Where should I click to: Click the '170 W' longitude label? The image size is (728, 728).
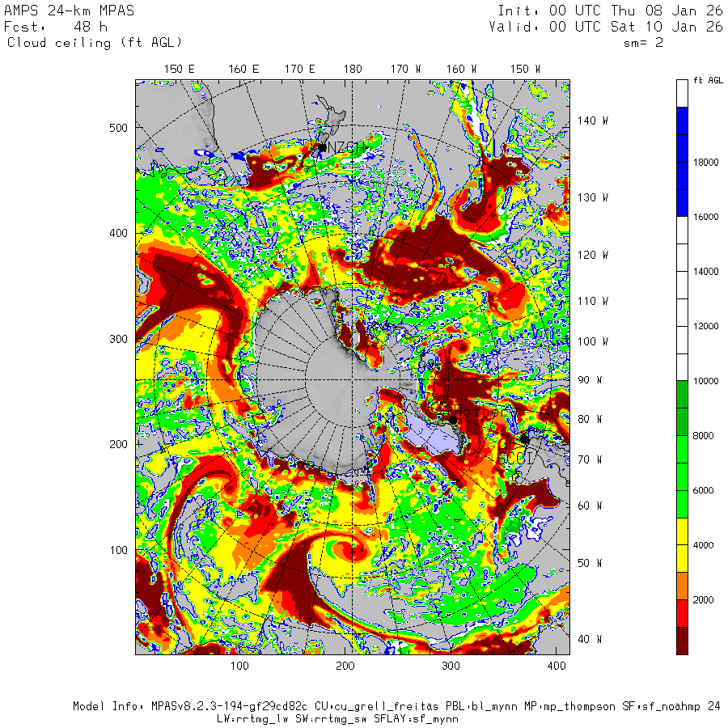point(405,70)
